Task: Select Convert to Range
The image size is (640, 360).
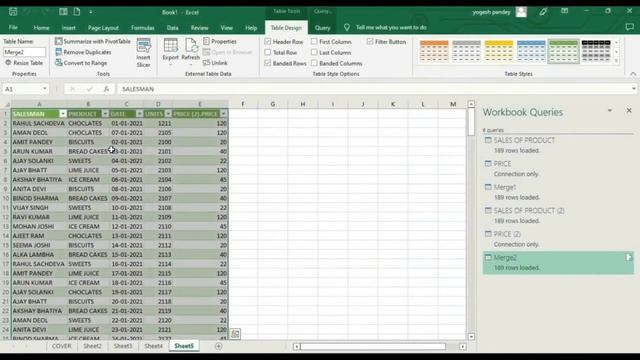Action: [81, 63]
